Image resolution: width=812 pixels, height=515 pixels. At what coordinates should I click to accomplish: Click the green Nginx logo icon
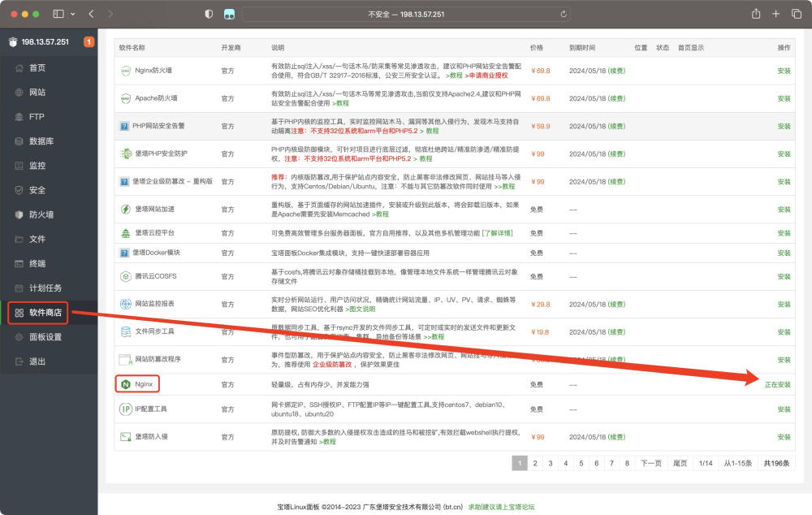coord(125,384)
